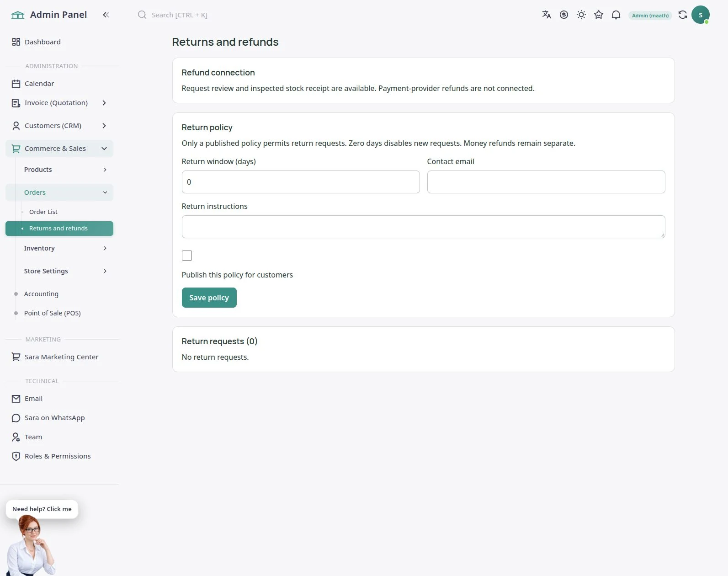Check Publish this policy for customers box

click(187, 256)
